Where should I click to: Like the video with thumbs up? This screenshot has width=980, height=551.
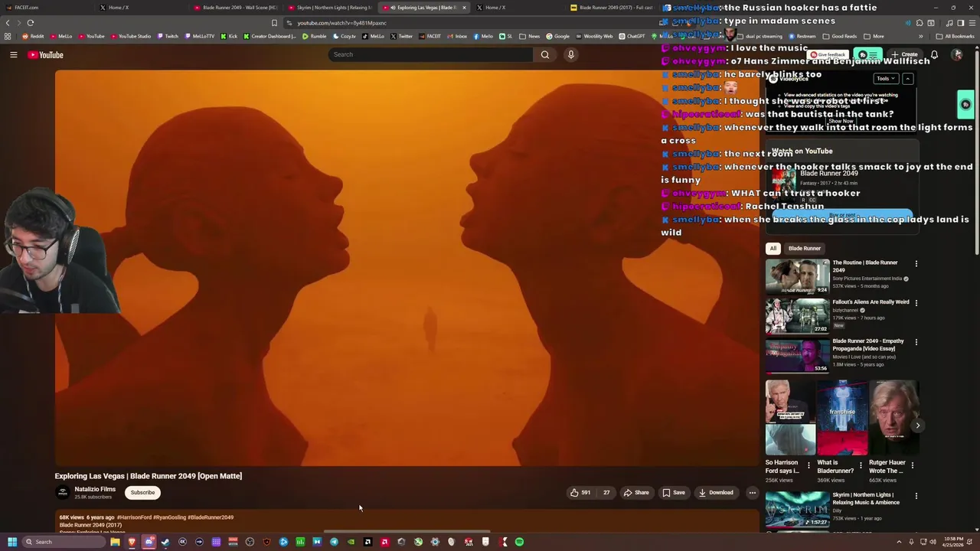pos(580,492)
